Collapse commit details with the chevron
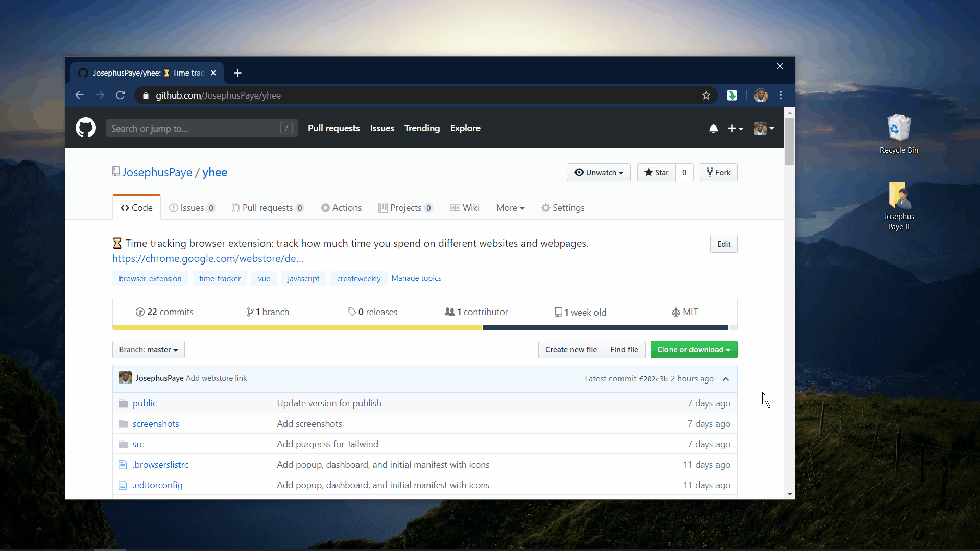Screen dimensions: 980x551 726,379
